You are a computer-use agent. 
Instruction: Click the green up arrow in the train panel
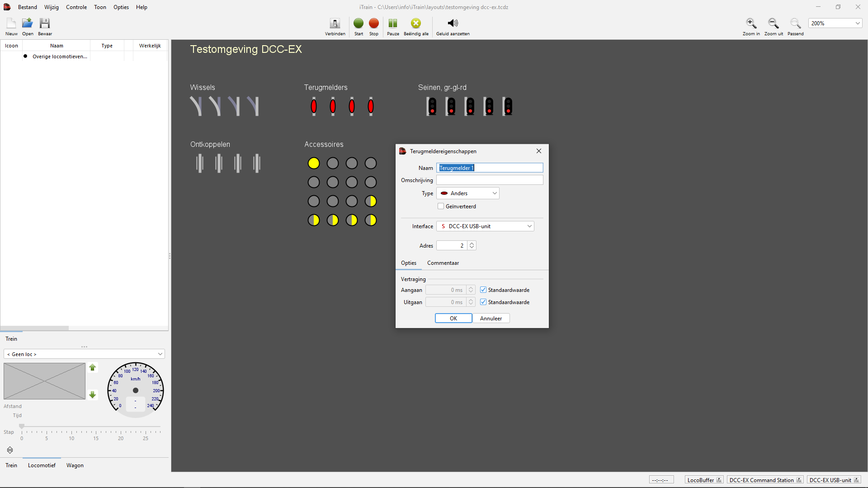[93, 368]
